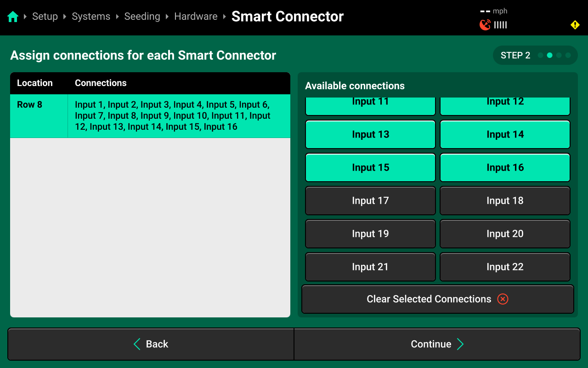Turn on Input 21 connection

370,267
